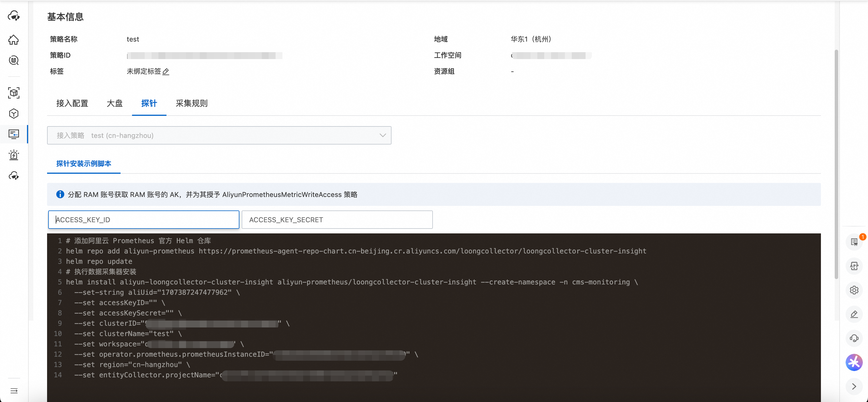Expand the sidebar menu at bottom-left
This screenshot has width=868, height=402.
(14, 391)
